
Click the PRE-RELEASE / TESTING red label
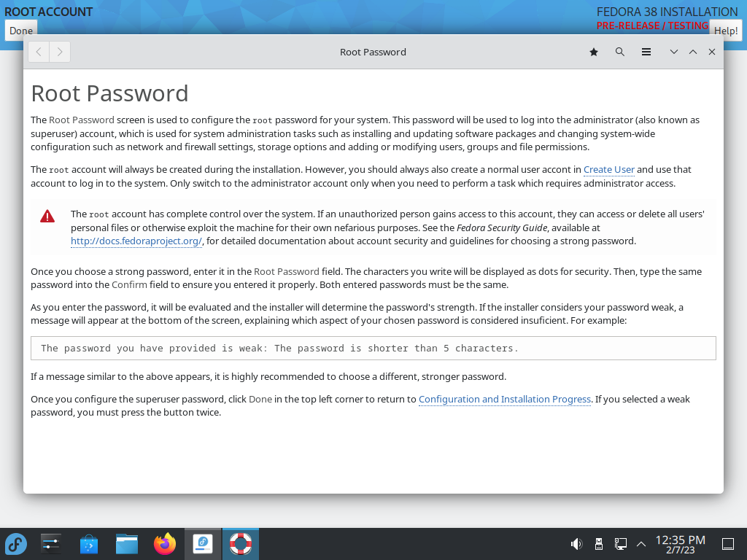pos(652,26)
